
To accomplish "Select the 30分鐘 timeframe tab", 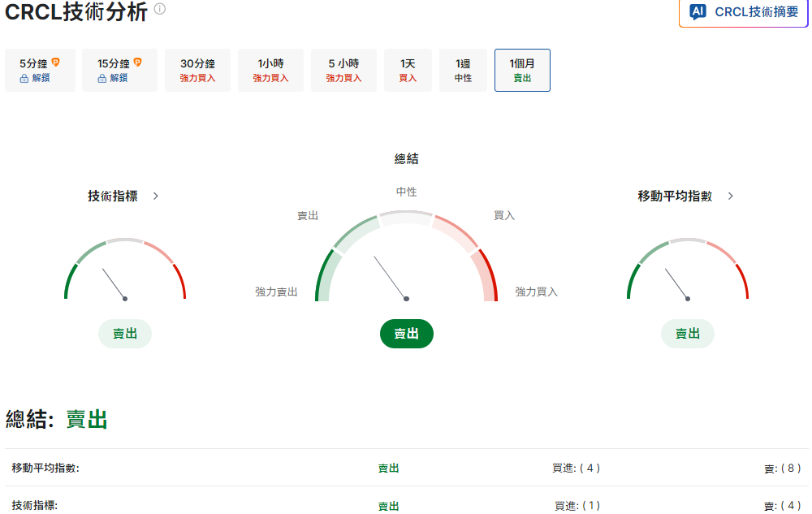I will coord(197,70).
